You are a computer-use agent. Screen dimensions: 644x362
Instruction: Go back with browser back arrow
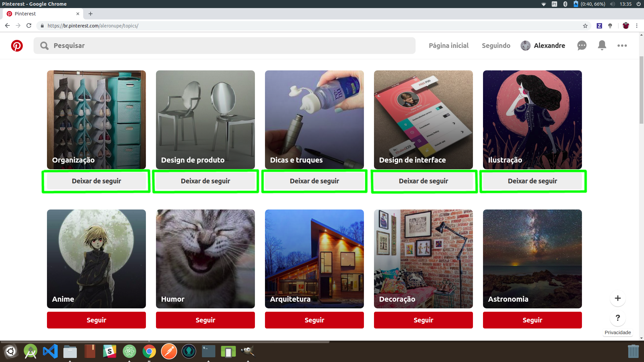click(x=7, y=26)
